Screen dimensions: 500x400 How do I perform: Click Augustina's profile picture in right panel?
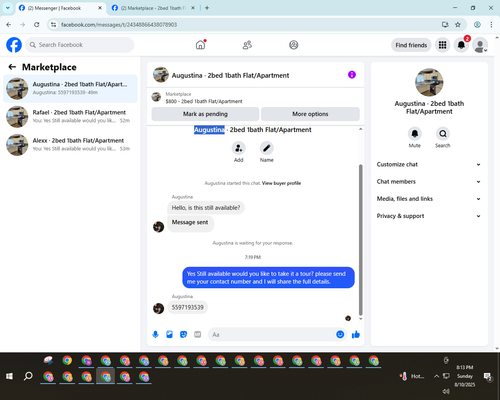[429, 82]
